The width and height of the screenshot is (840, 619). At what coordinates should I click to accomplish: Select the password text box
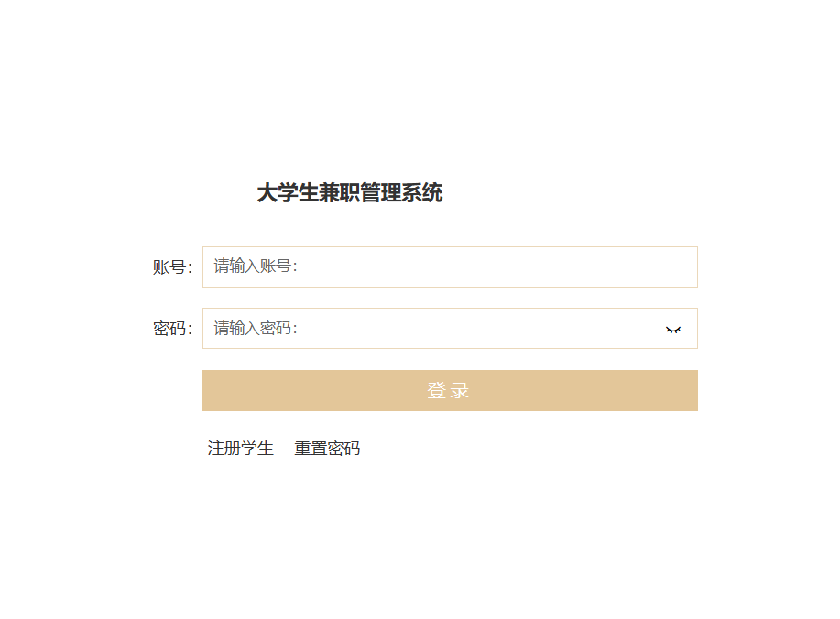click(431, 329)
